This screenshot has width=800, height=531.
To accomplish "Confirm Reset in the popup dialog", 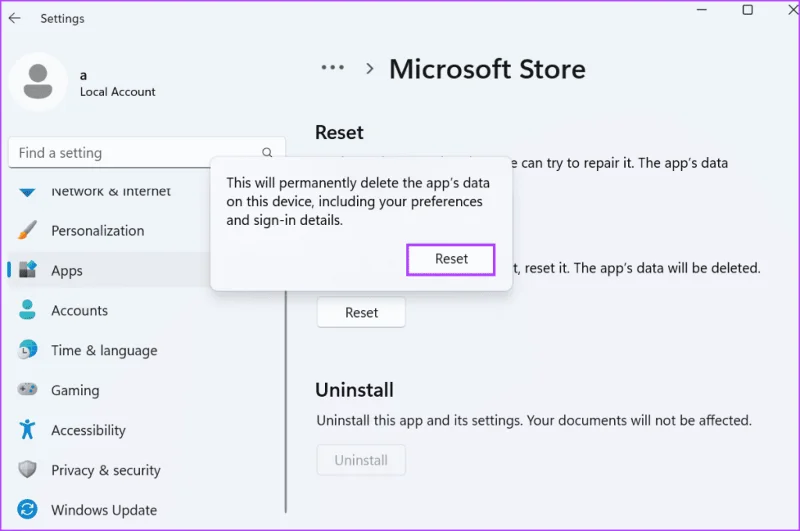I will coord(451,260).
